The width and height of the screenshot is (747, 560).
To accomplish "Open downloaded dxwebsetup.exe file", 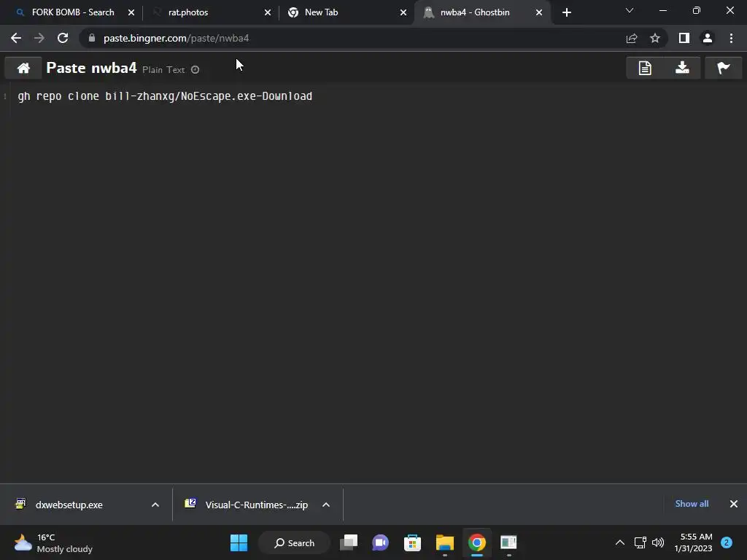I will (69, 505).
